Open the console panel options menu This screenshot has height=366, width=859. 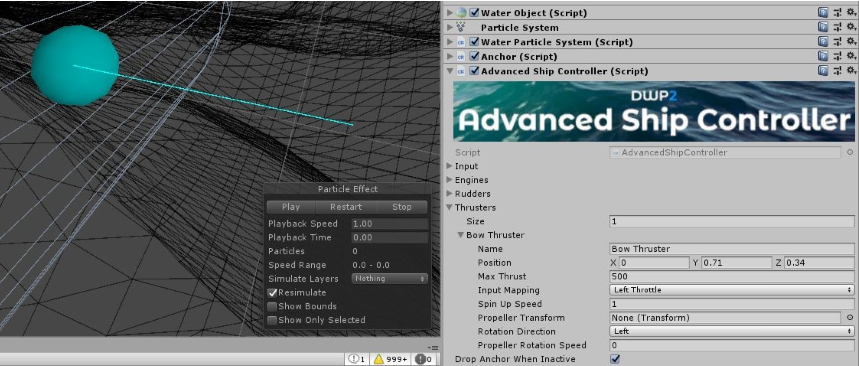(433, 347)
